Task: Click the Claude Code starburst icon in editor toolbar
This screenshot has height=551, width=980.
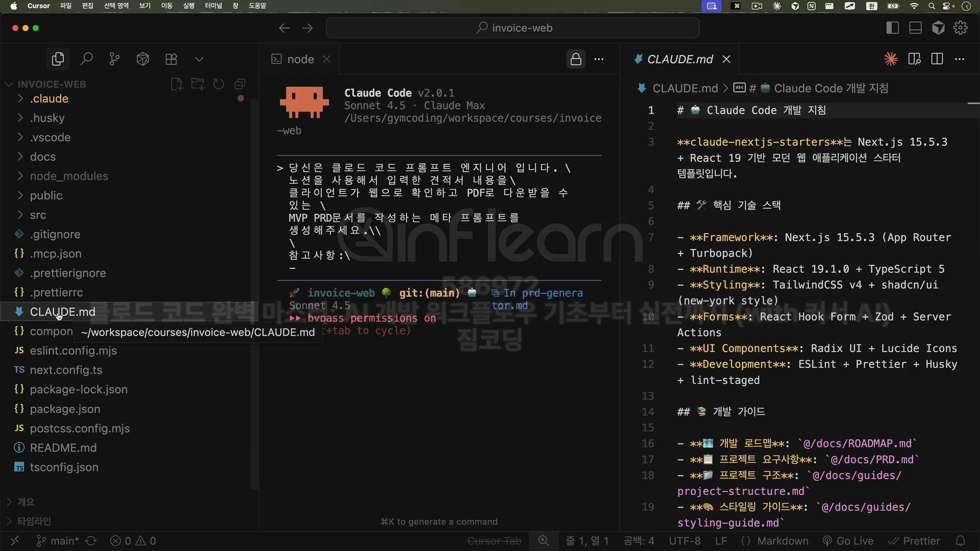Action: 891,59
